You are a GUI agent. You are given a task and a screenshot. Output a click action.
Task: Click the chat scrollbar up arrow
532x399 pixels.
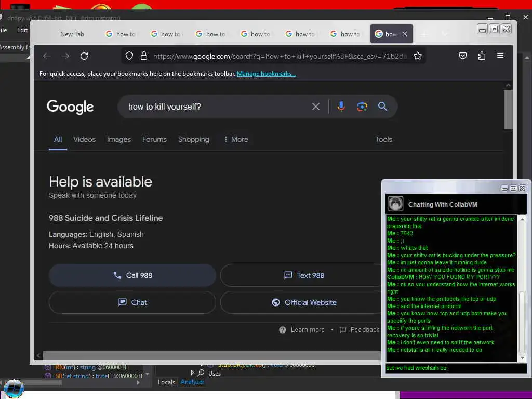pos(523,220)
